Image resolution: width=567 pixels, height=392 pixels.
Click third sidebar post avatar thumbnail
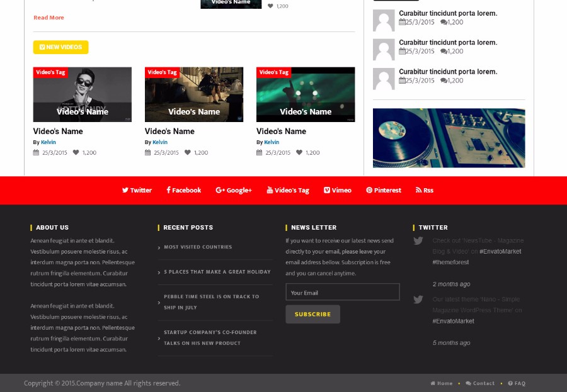(x=384, y=79)
